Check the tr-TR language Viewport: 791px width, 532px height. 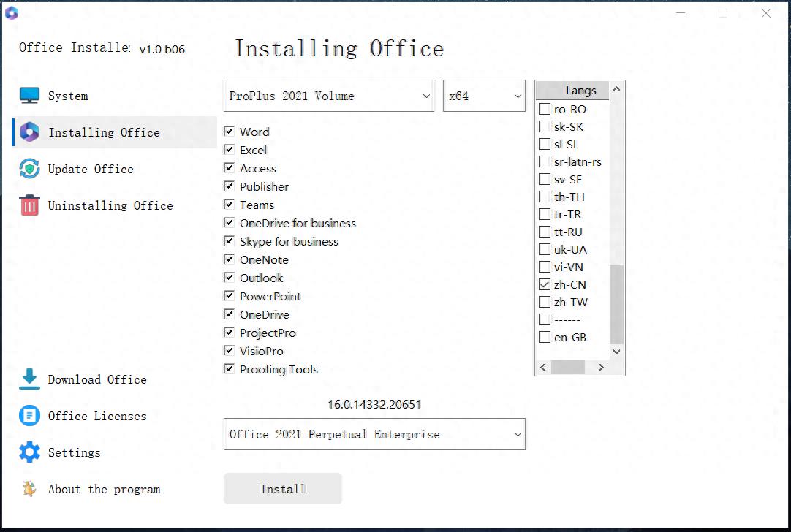pyautogui.click(x=545, y=214)
